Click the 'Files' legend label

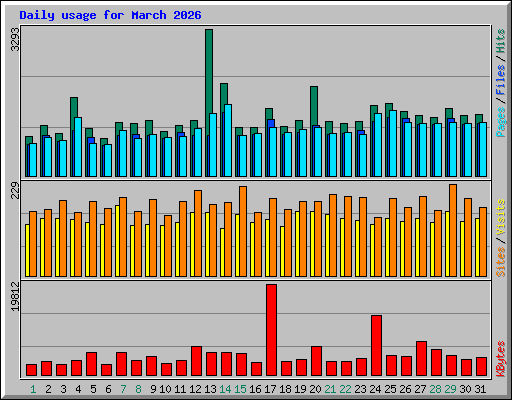(x=501, y=80)
